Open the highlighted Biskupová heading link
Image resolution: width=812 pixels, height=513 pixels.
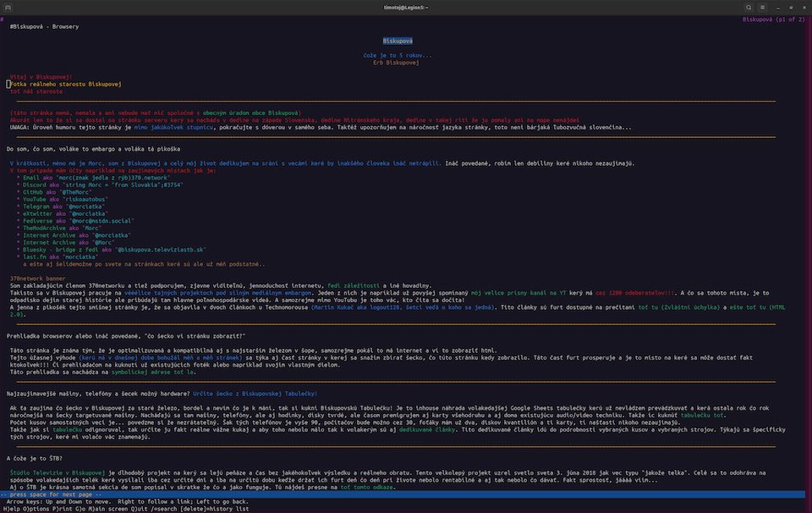point(398,40)
